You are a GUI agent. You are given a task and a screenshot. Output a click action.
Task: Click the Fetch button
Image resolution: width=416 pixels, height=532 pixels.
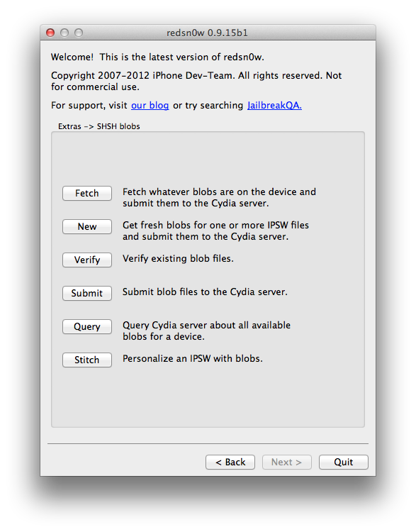click(x=86, y=193)
